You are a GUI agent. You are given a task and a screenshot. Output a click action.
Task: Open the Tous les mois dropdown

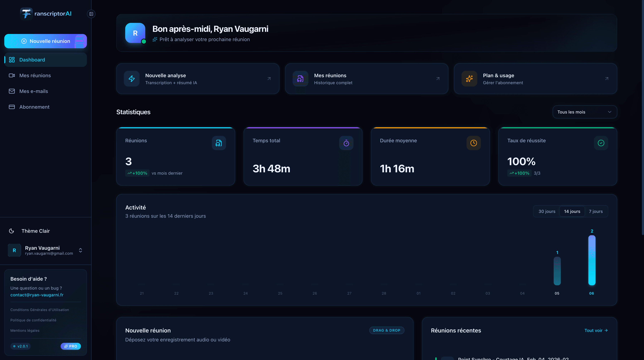(x=584, y=112)
